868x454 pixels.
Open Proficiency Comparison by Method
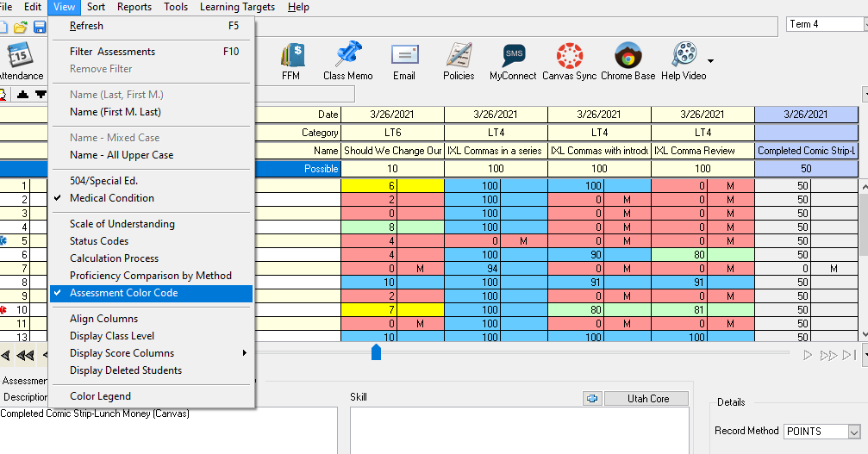tap(151, 276)
